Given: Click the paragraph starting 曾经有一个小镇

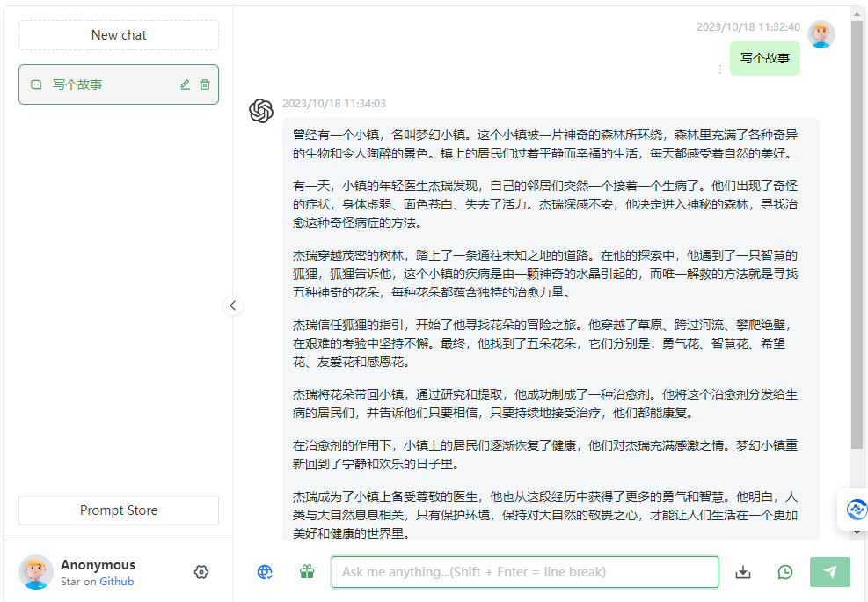Looking at the screenshot, I should click(x=545, y=144).
